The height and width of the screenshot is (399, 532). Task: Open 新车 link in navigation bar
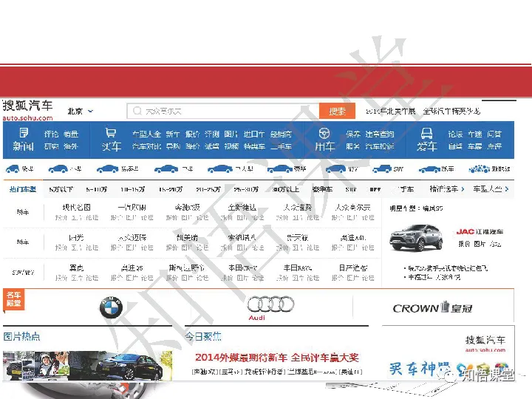(x=173, y=134)
